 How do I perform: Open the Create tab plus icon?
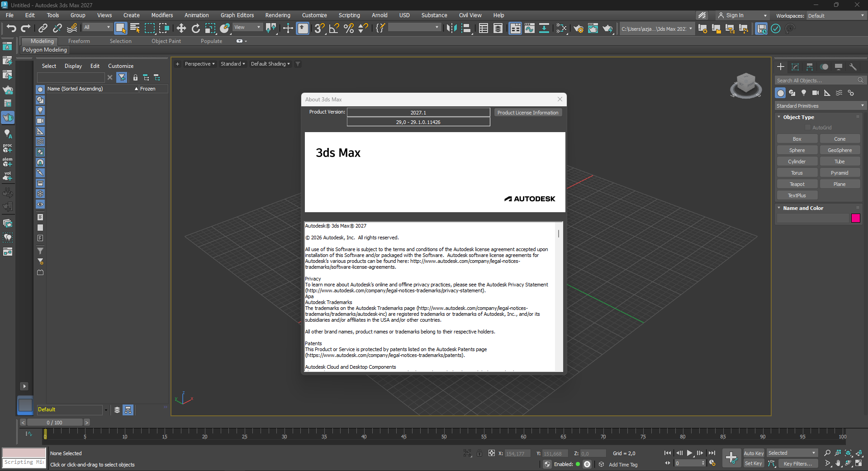coord(781,67)
